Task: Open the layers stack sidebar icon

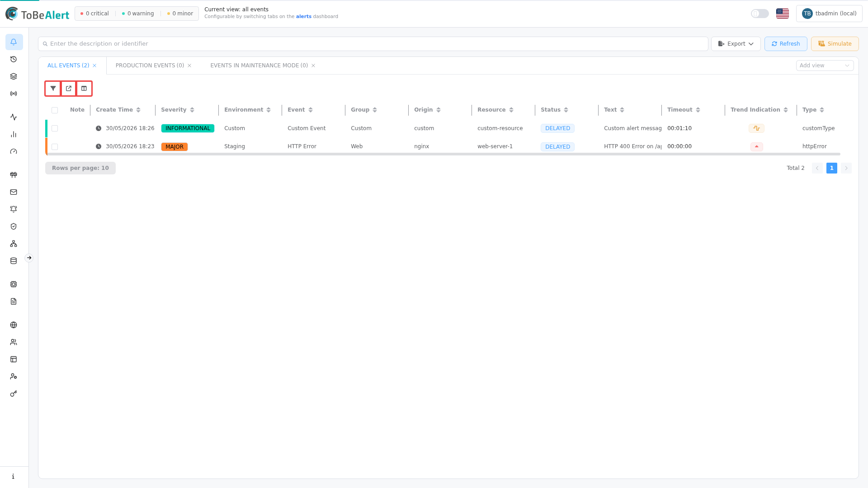Action: (14, 76)
